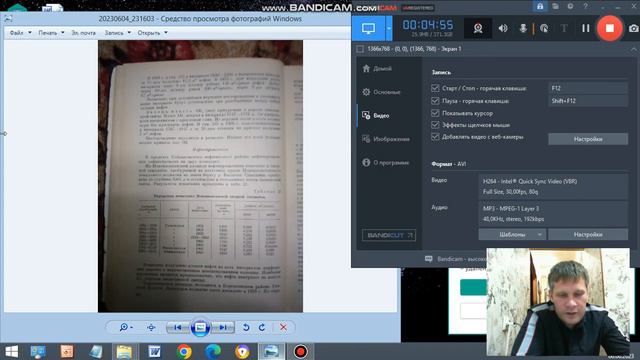
Task: Toggle the mouse cursor effects icon
Action: 544,28
